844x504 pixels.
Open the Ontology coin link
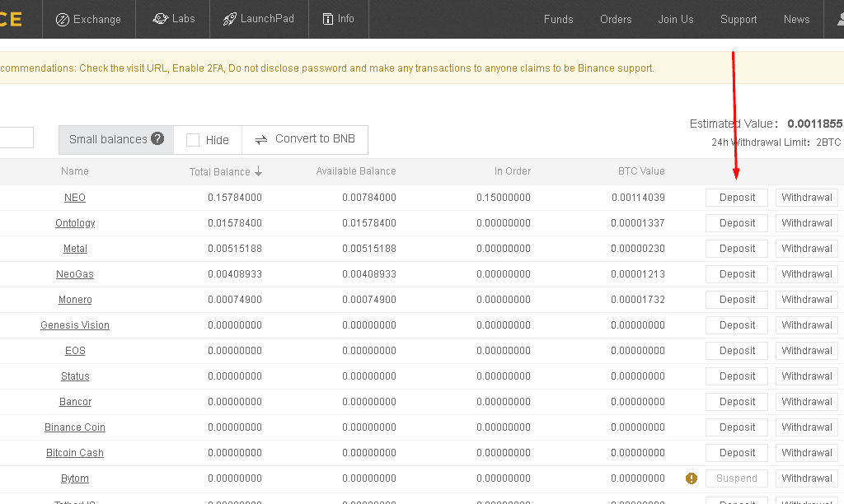tap(75, 223)
